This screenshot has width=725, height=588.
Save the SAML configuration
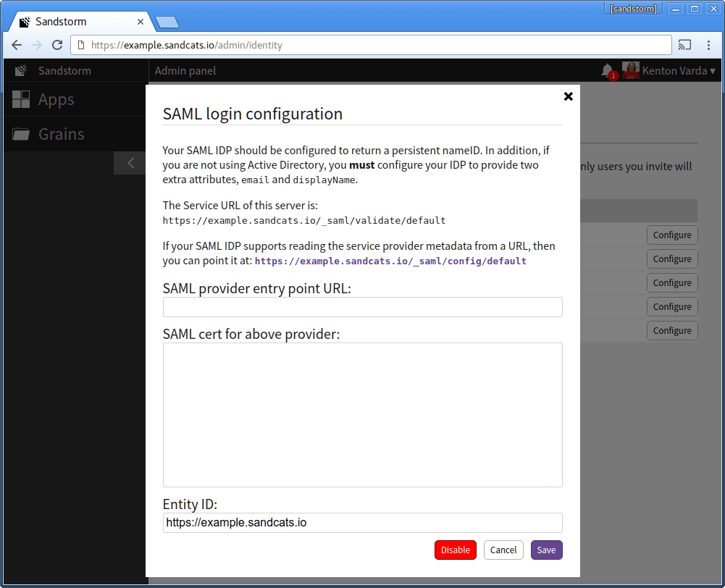547,550
